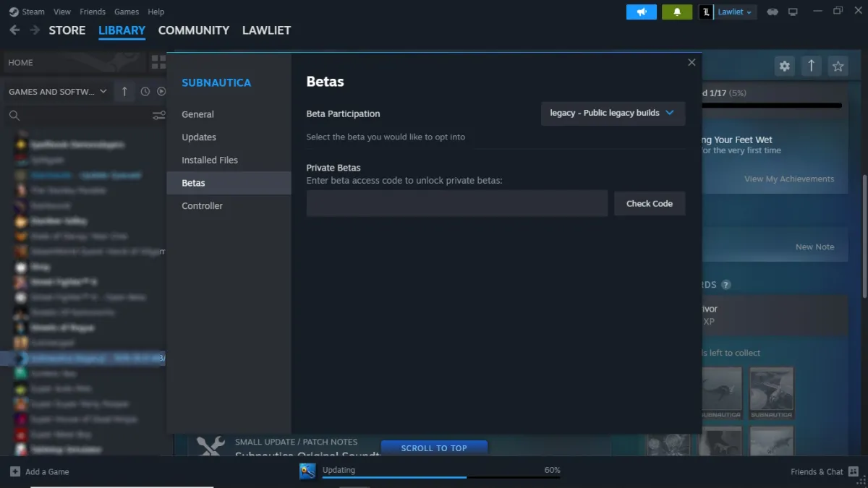Viewport: 868px width, 488px height.
Task: Select General in properties sidebar
Action: click(229, 114)
